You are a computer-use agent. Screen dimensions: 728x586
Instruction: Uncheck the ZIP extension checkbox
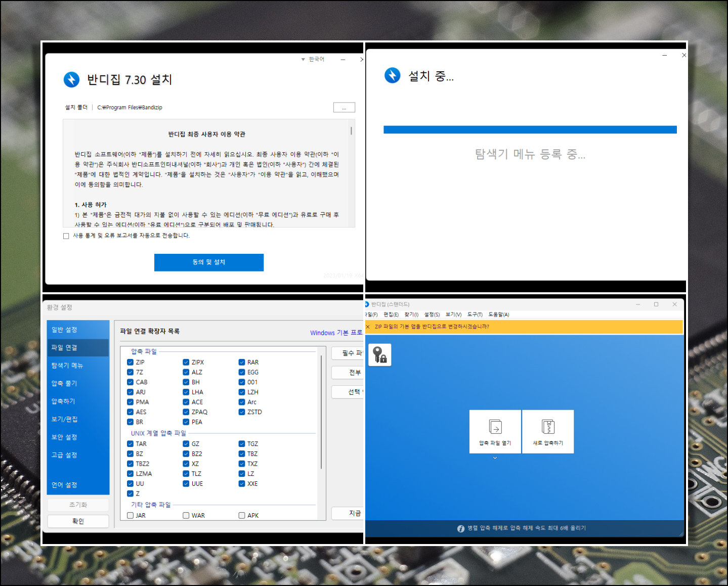pos(131,363)
